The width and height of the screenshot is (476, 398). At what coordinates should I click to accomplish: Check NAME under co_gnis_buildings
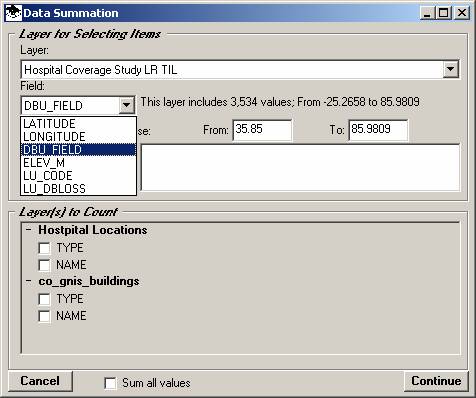pyautogui.click(x=44, y=316)
